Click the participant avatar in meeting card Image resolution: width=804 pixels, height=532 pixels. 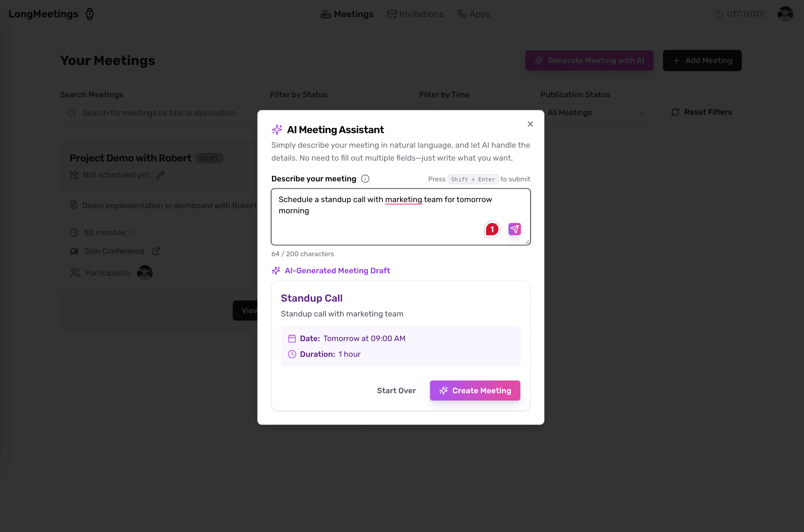coord(145,273)
